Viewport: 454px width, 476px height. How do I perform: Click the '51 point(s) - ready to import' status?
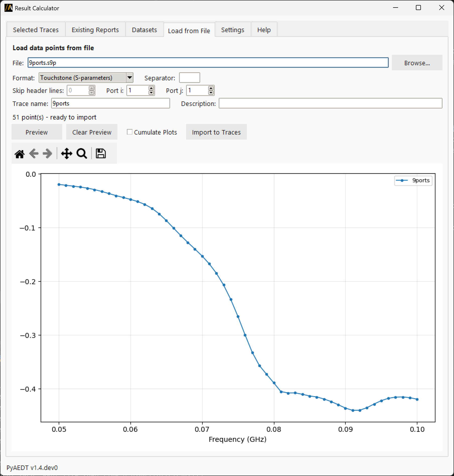(x=54, y=117)
